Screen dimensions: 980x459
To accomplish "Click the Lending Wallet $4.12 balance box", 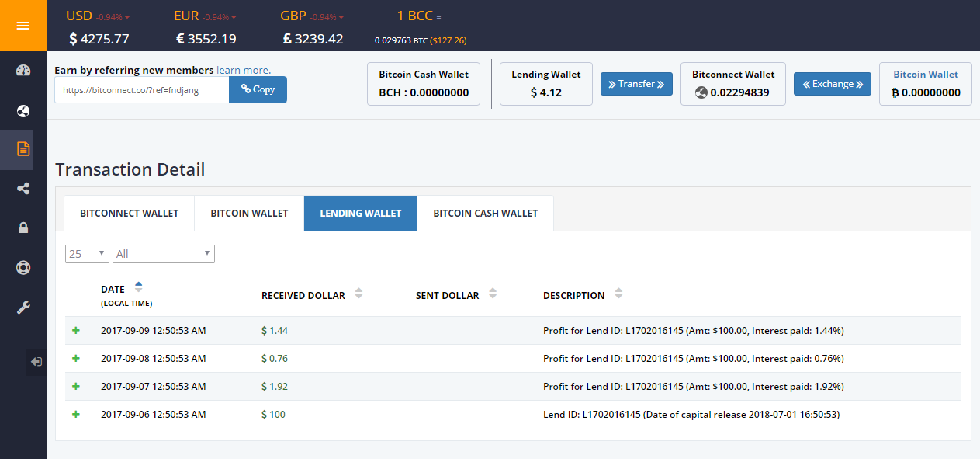I will pyautogui.click(x=546, y=84).
